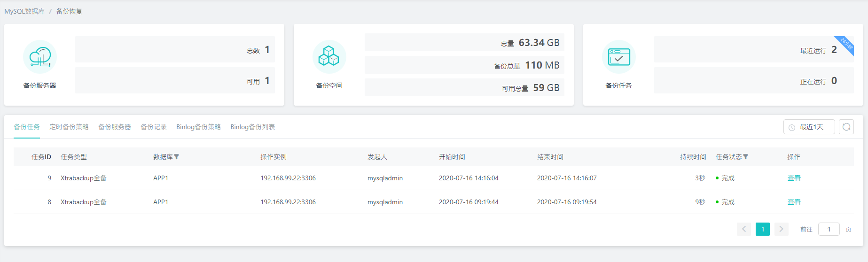Screen dimensions: 868x262
Task: Go to the previous page arrow
Action: point(743,229)
